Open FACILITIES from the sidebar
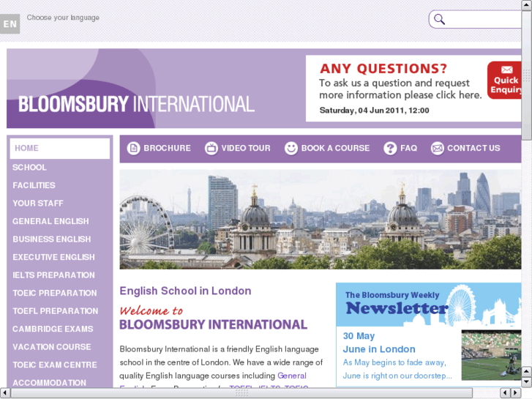This screenshot has height=399, width=532. click(x=34, y=185)
